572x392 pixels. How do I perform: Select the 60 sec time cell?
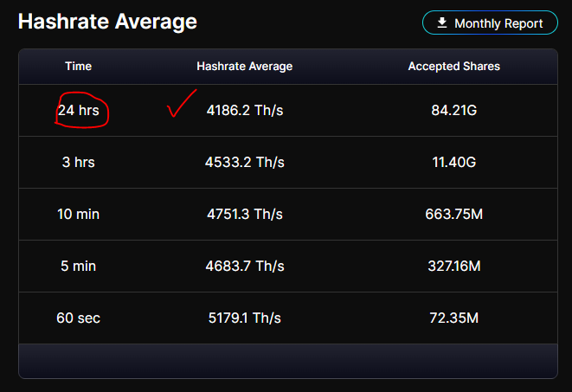[x=79, y=318]
